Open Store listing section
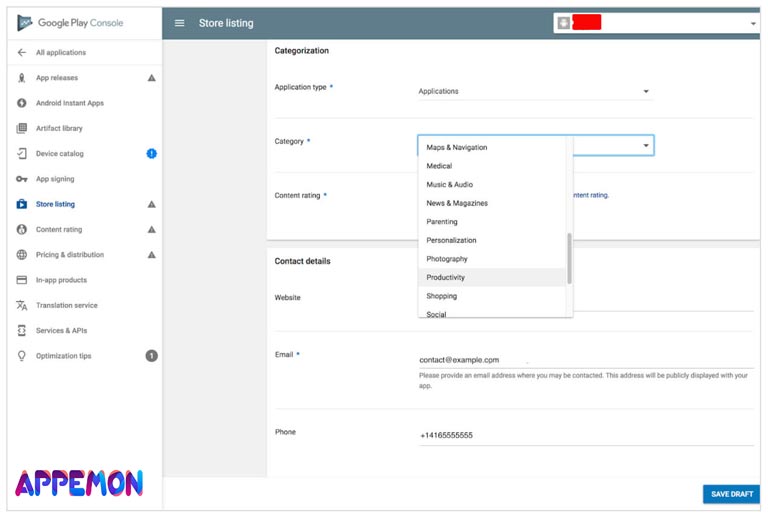Screen dimensions: 768x517 (x=55, y=204)
